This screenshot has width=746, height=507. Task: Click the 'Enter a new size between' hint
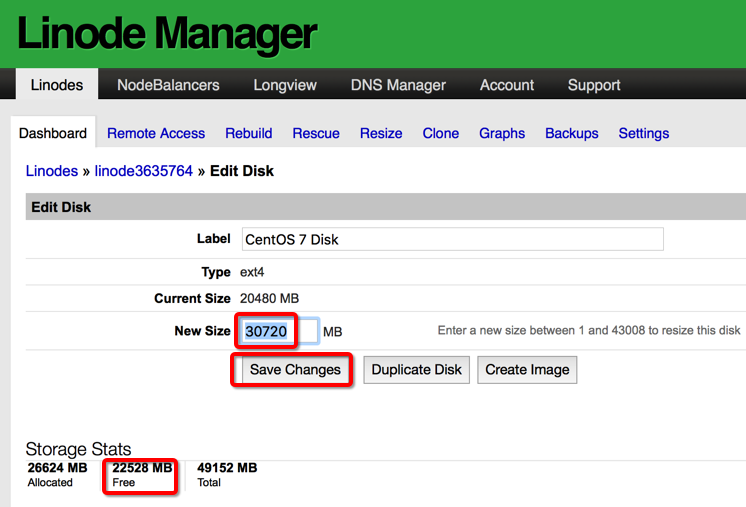point(589,331)
